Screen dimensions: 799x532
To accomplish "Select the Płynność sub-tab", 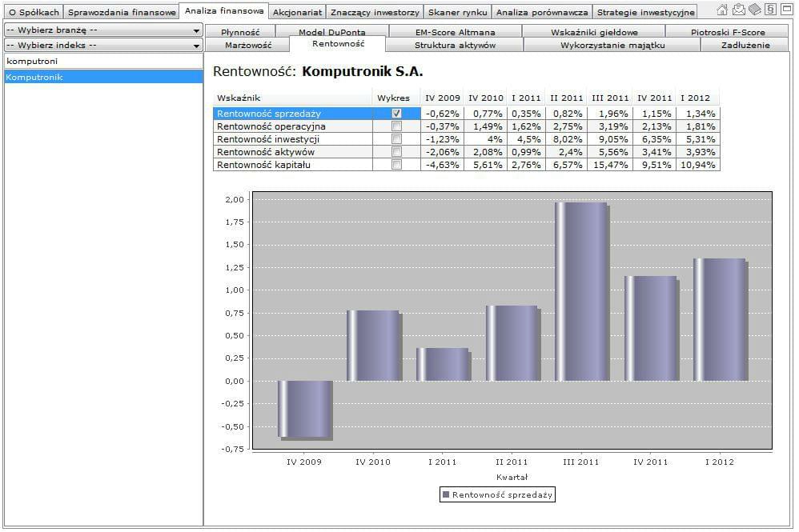I will [x=240, y=32].
